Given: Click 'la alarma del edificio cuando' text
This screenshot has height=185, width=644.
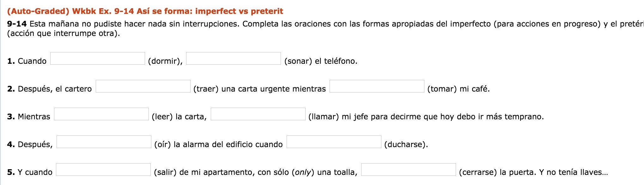Looking at the screenshot, I should pyautogui.click(x=228, y=145).
